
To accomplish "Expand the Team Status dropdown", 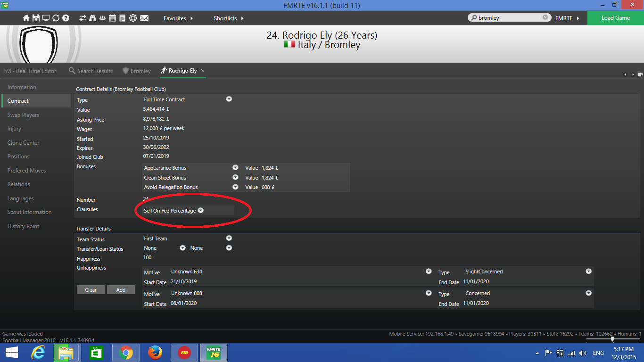I will click(x=229, y=238).
